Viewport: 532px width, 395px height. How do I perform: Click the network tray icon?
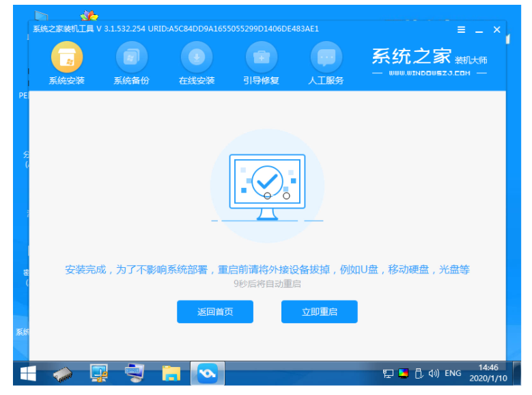click(x=388, y=374)
